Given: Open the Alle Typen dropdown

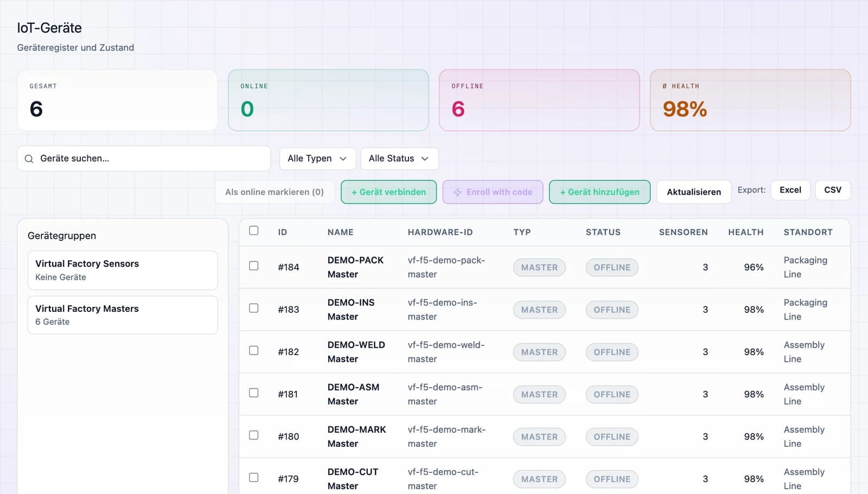Looking at the screenshot, I should pyautogui.click(x=317, y=159).
